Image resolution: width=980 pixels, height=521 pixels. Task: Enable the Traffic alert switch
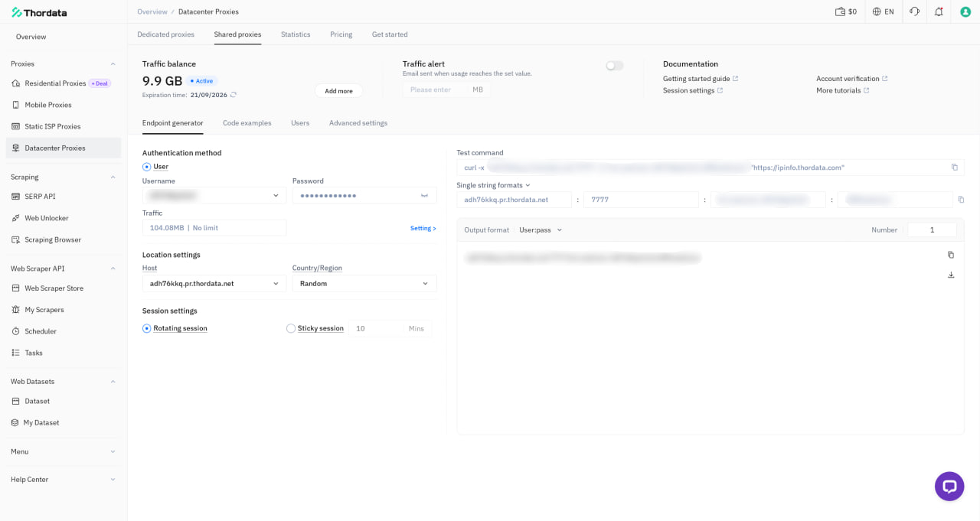click(615, 66)
